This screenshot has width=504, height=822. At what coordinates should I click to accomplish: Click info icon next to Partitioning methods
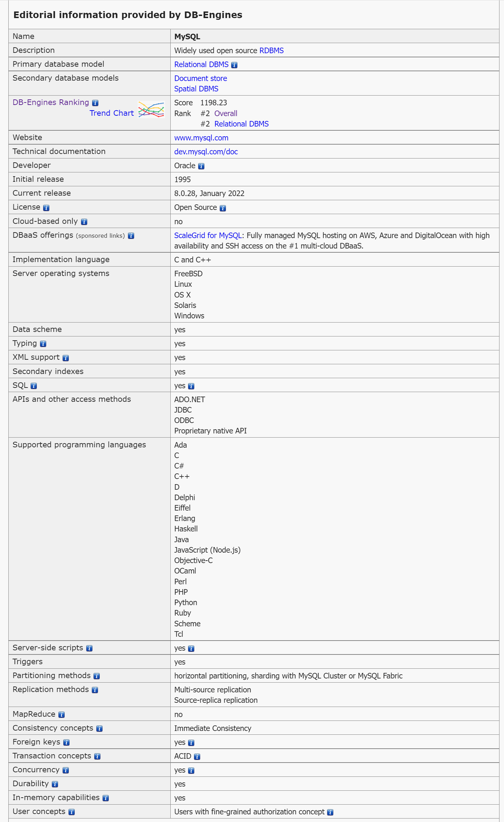click(x=97, y=676)
